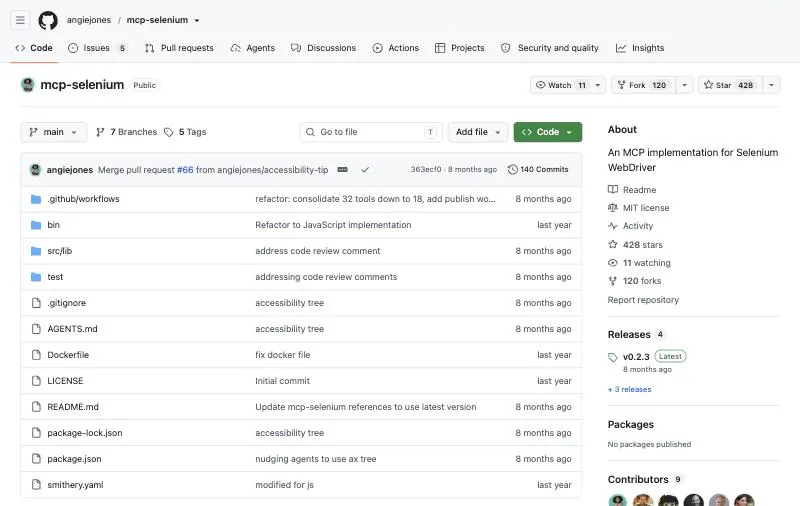Expand the Watch notification options arrow
Viewport: 800px width, 506px height.
click(598, 85)
